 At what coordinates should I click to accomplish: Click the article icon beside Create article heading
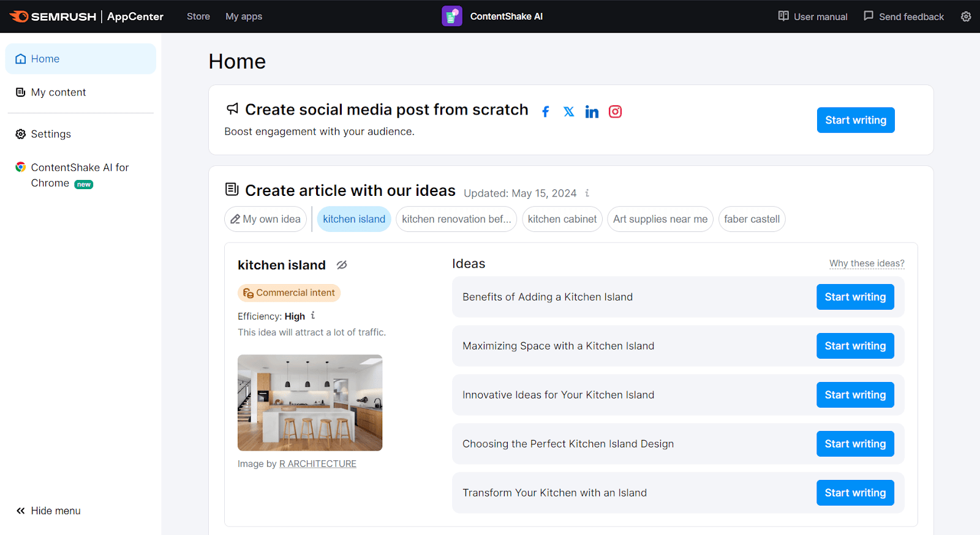point(232,189)
